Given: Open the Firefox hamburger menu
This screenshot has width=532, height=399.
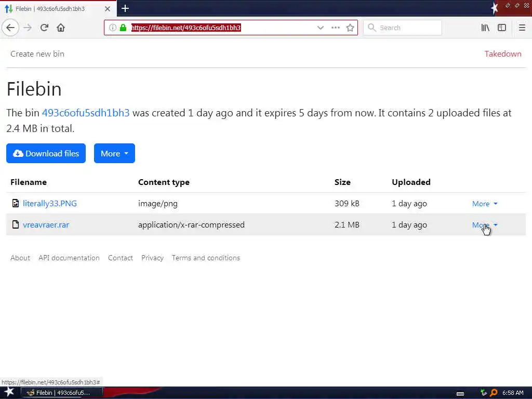Looking at the screenshot, I should click(x=522, y=28).
